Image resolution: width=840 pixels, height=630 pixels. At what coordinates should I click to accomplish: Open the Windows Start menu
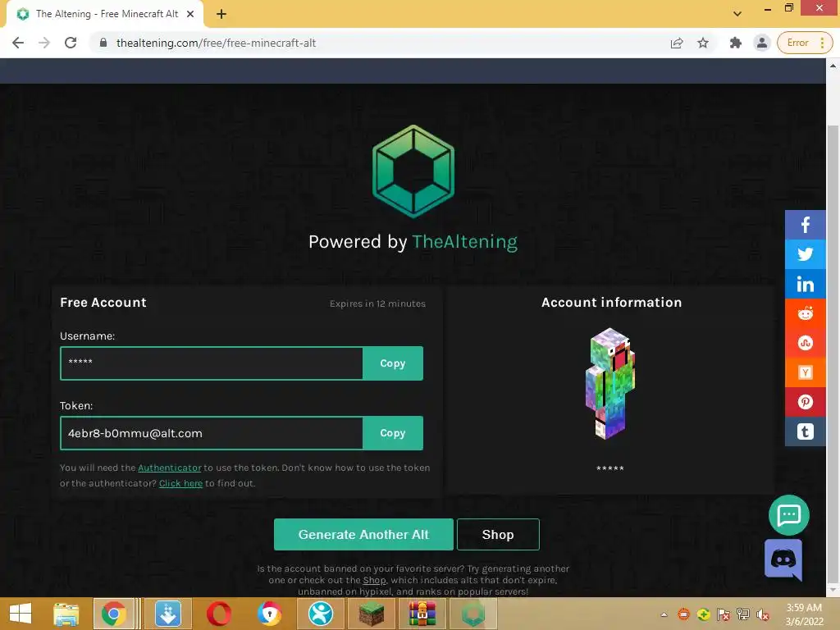click(x=21, y=614)
